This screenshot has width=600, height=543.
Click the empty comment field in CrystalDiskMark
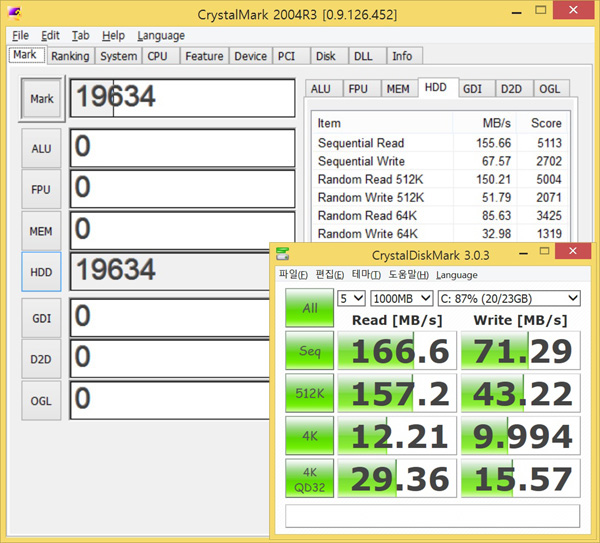432,516
